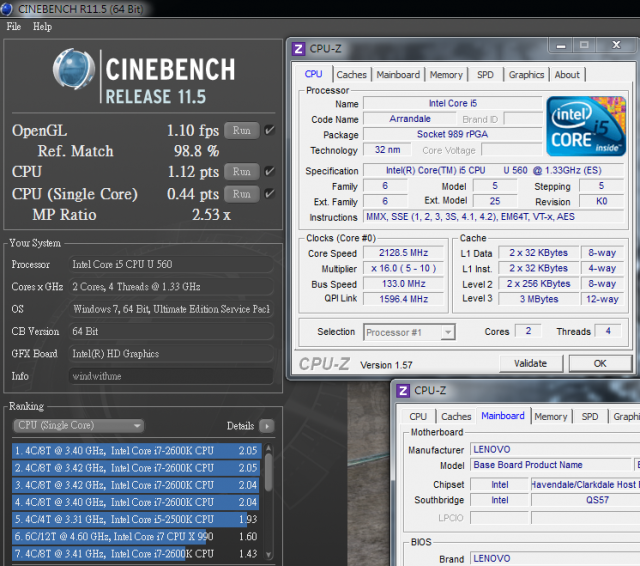640x566 pixels.
Task: Run the OpenGL benchmark
Action: coord(242,131)
